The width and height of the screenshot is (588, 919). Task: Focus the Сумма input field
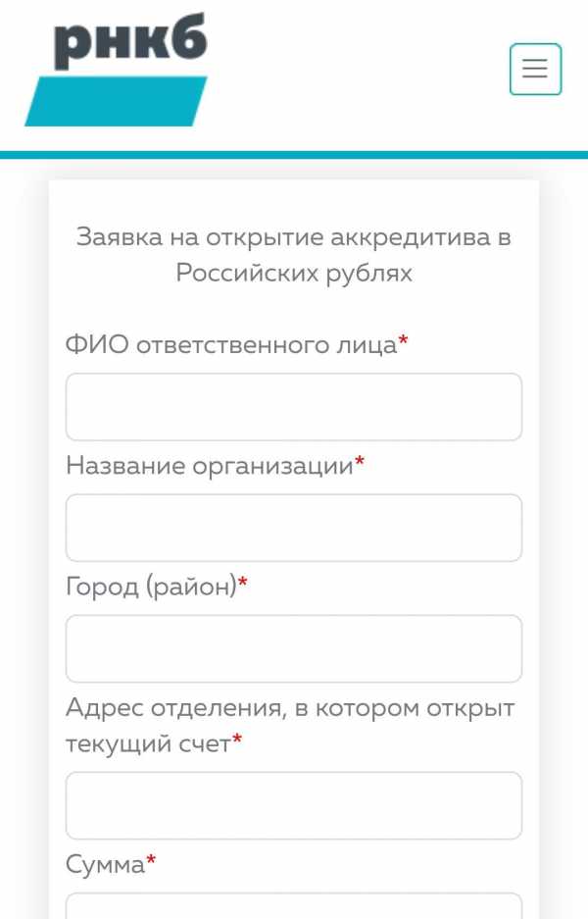click(x=293, y=907)
